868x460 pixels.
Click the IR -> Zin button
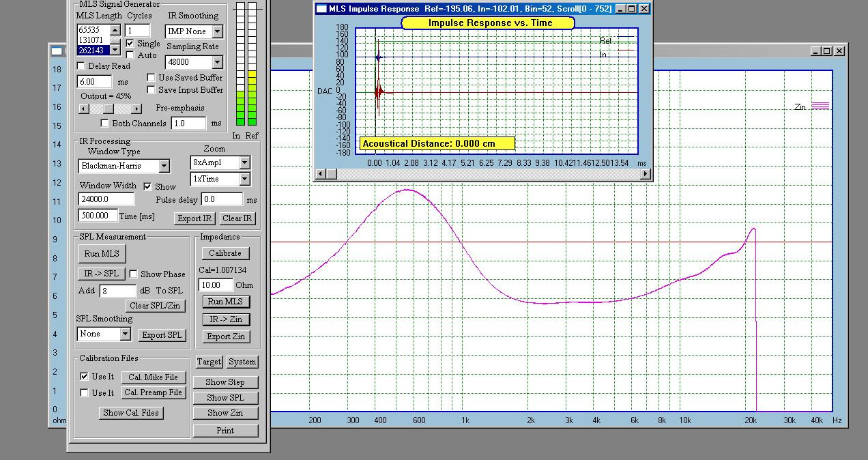225,319
